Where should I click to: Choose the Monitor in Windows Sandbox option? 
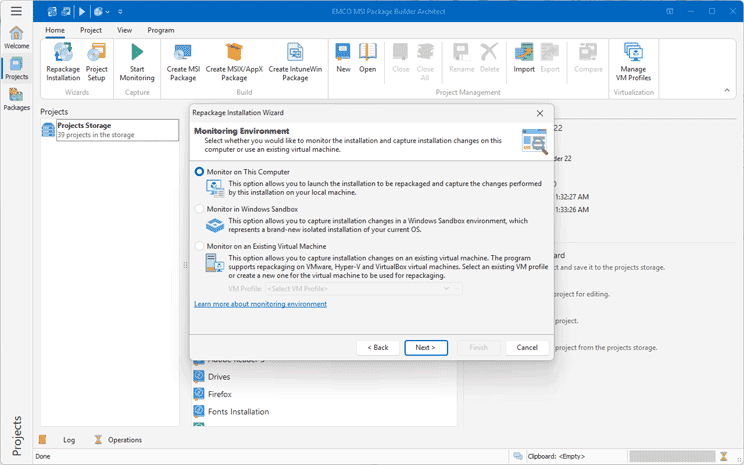pos(200,209)
